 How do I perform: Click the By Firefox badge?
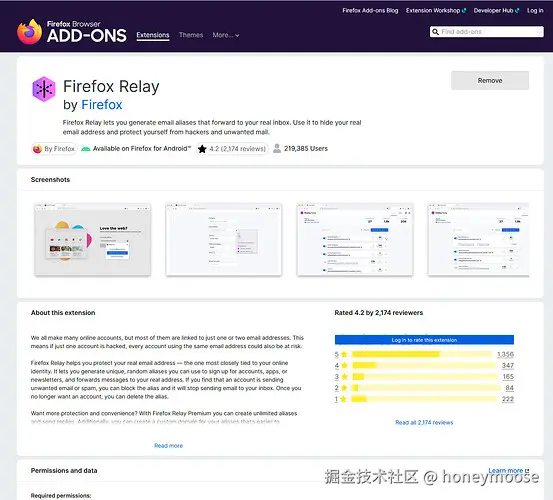[x=54, y=149]
